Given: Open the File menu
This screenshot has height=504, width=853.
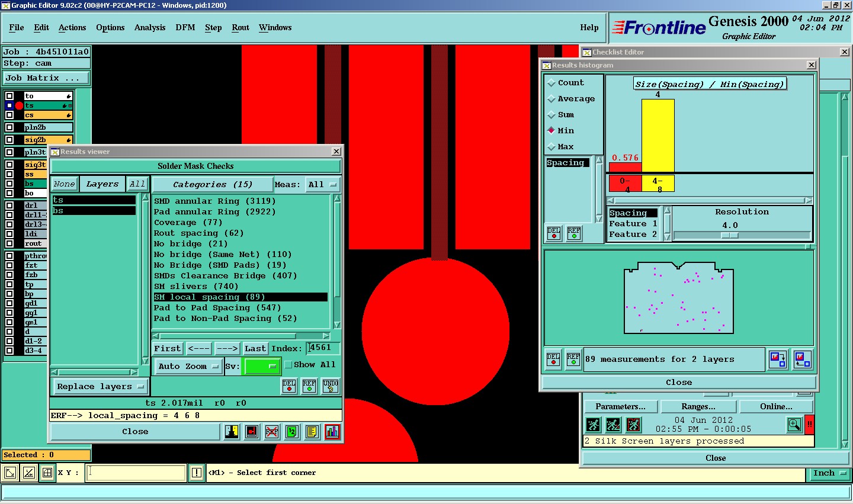Looking at the screenshot, I should 17,28.
